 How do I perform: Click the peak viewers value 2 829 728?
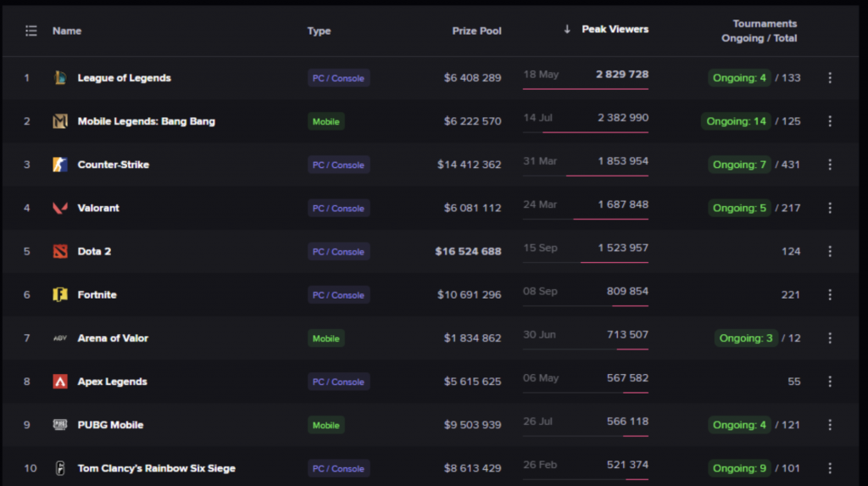[x=621, y=75]
